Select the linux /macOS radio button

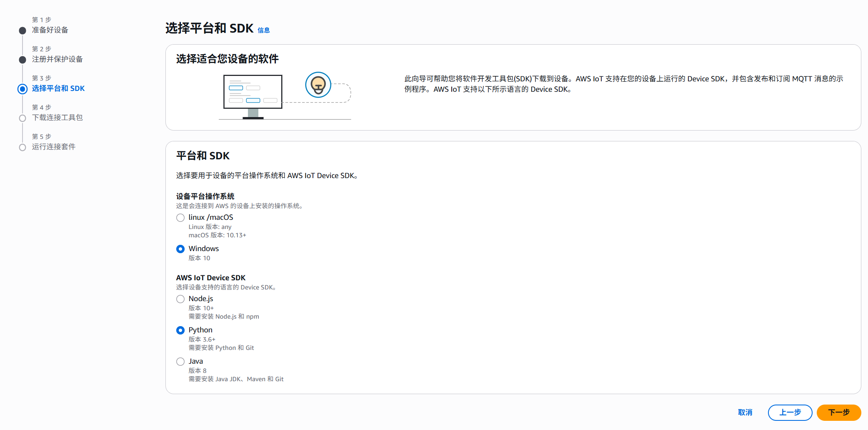180,218
